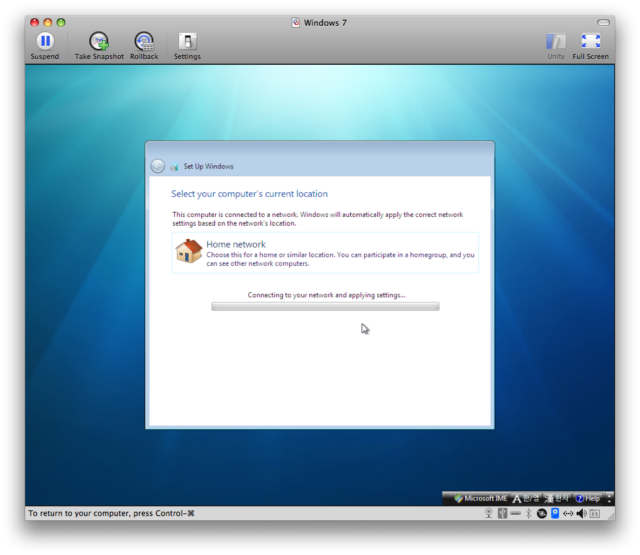The height and width of the screenshot is (555, 640).
Task: Open IME Help button
Action: [x=588, y=498]
